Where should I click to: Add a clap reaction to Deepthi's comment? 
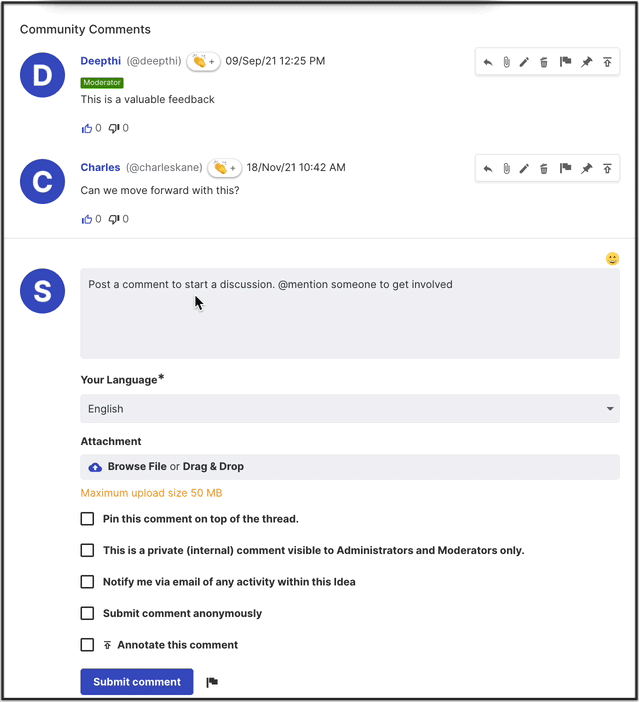coord(204,62)
